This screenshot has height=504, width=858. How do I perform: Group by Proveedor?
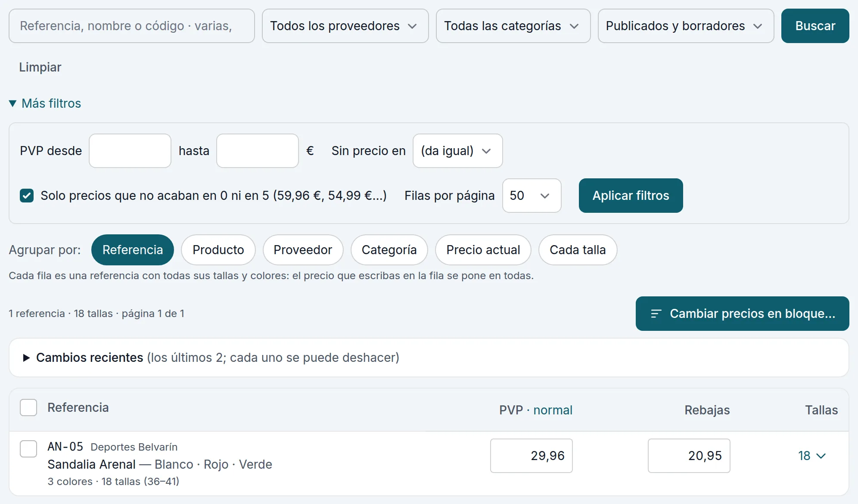click(303, 250)
